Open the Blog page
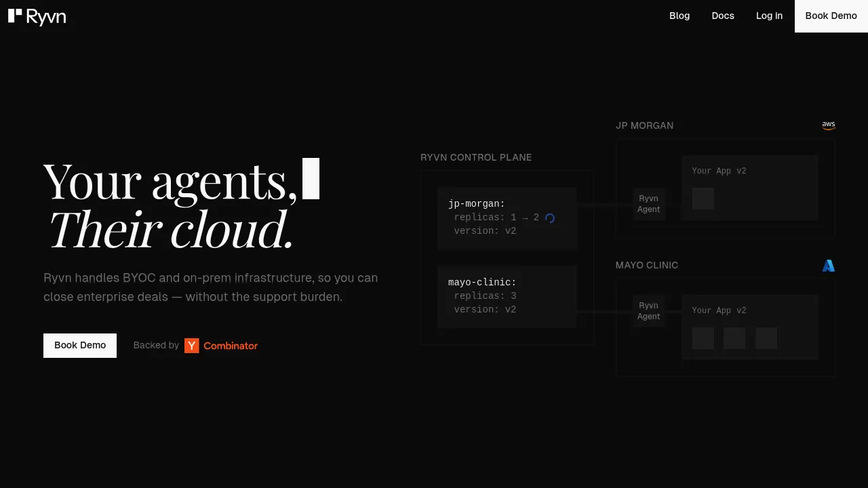The image size is (868, 488). 679,16
